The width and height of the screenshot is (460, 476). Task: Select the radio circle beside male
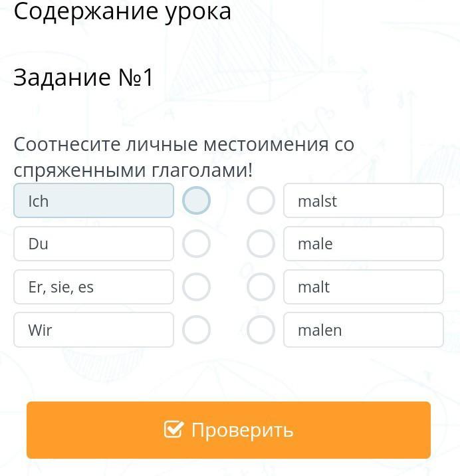261,244
